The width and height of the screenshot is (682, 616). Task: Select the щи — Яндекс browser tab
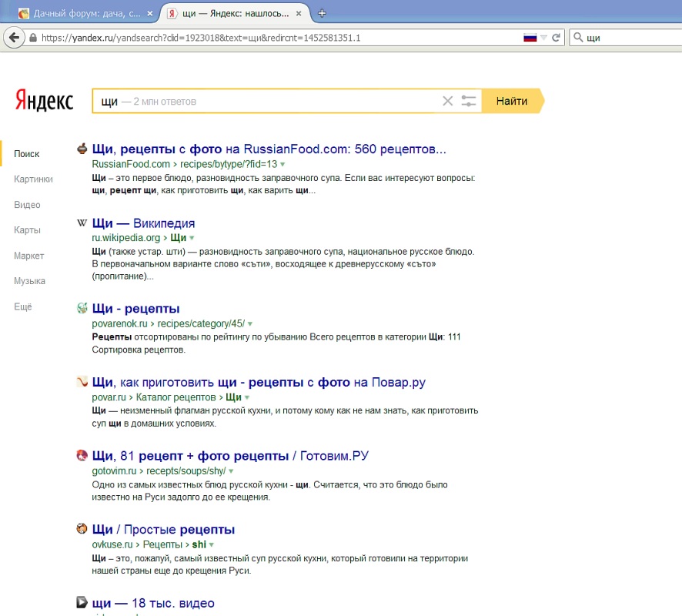pyautogui.click(x=235, y=14)
